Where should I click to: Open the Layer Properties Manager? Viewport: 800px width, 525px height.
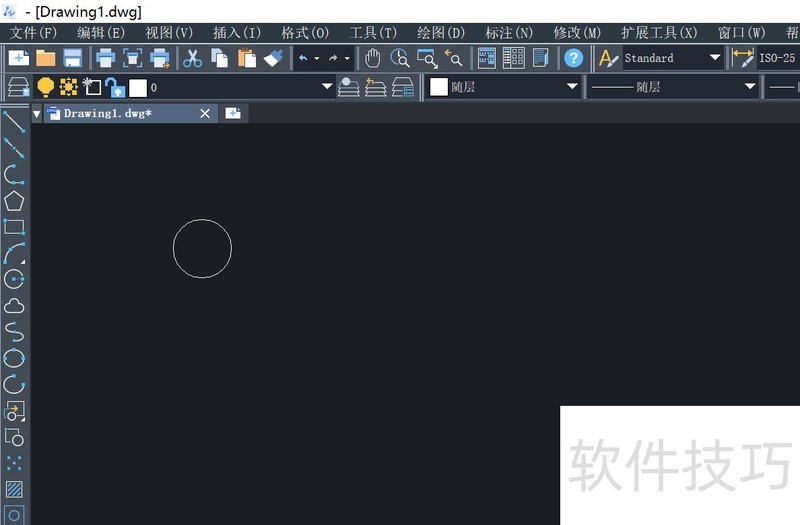pos(19,87)
